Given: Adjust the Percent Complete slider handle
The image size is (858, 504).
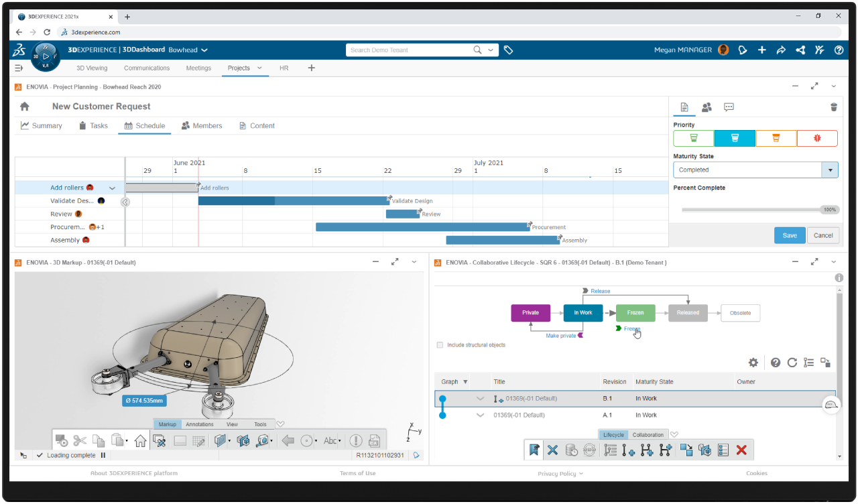Looking at the screenshot, I should coord(830,210).
